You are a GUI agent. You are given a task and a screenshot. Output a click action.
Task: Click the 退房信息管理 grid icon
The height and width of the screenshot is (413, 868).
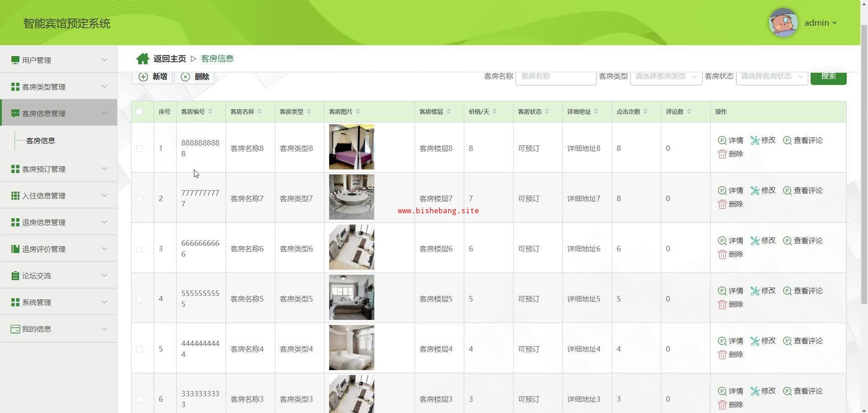click(x=15, y=222)
